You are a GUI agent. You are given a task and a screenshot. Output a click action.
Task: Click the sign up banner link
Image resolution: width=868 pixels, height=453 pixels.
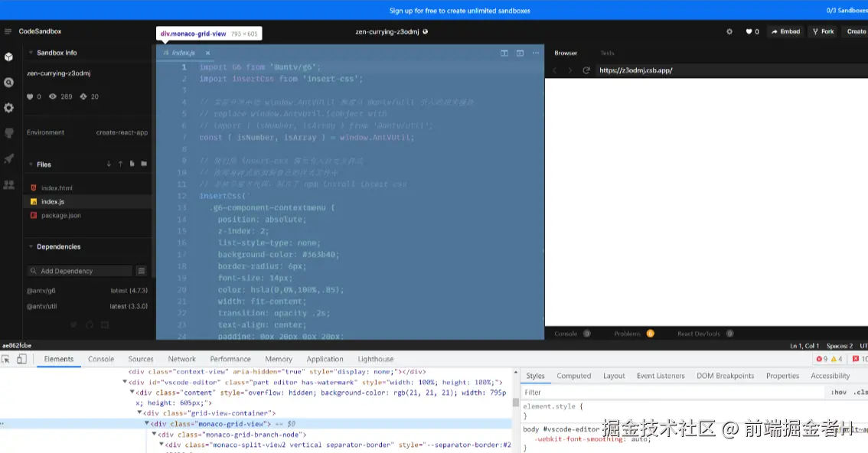pyautogui.click(x=459, y=11)
